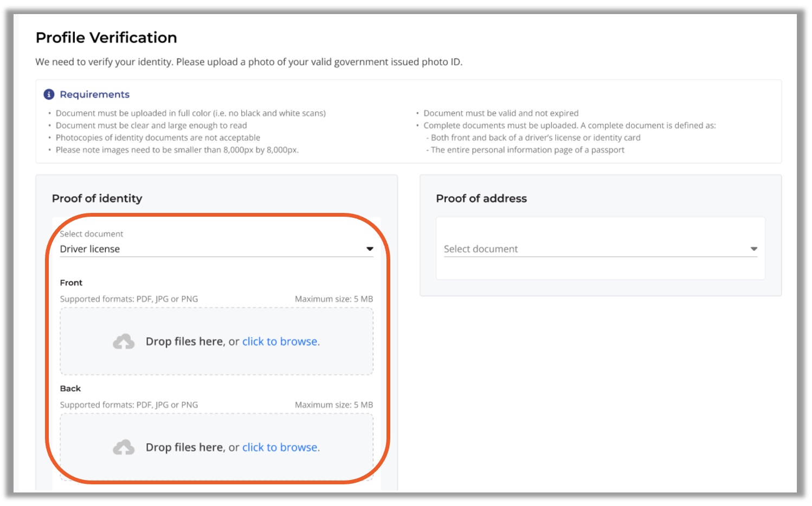Click "Drop files here" text in Front zone

coord(184,341)
